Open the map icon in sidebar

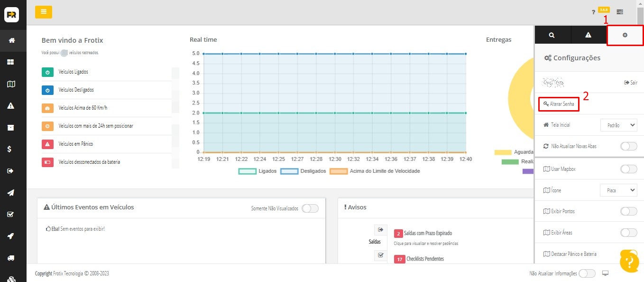(11, 84)
